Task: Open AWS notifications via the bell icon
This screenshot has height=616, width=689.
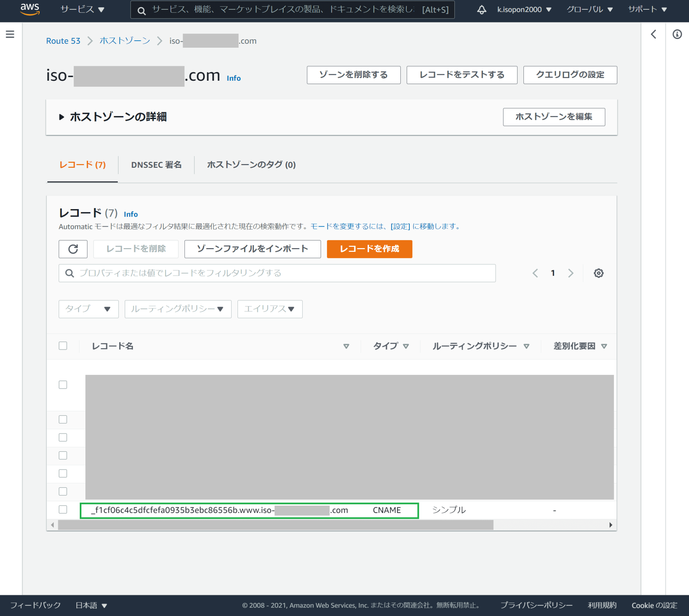Action: coord(481,9)
